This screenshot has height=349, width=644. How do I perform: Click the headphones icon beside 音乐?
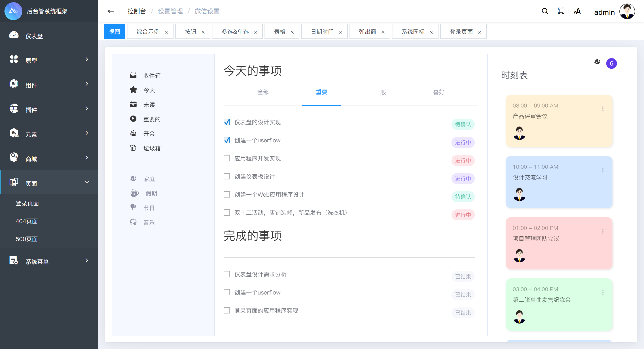(133, 222)
